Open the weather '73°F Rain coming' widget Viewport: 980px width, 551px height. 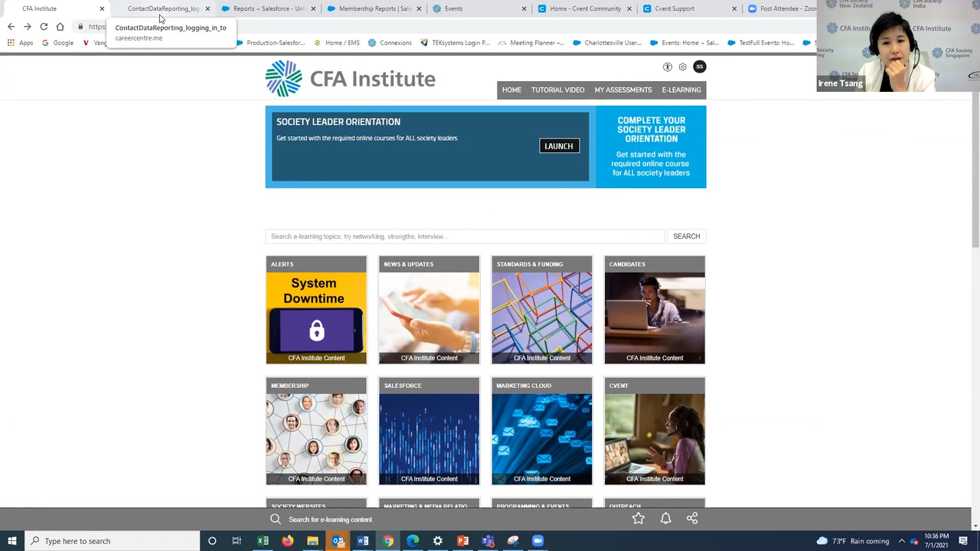(x=853, y=541)
